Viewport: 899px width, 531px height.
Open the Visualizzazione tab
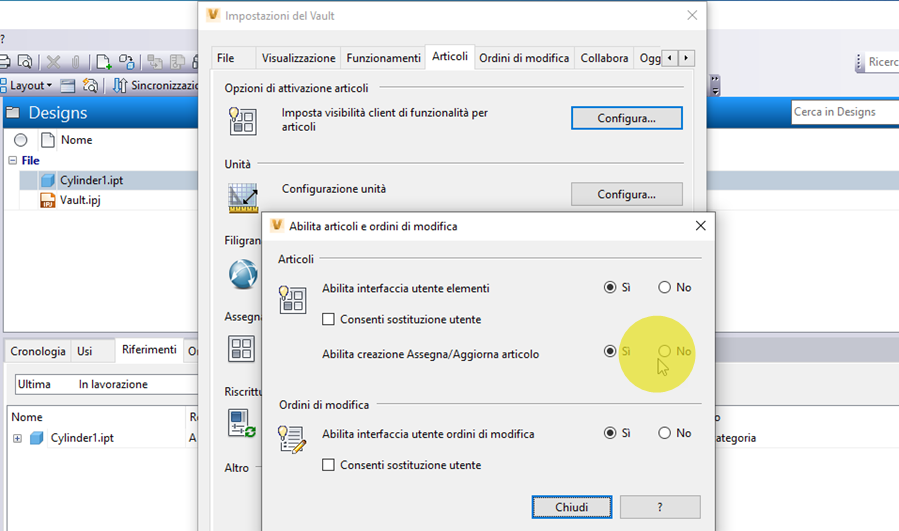click(x=298, y=58)
